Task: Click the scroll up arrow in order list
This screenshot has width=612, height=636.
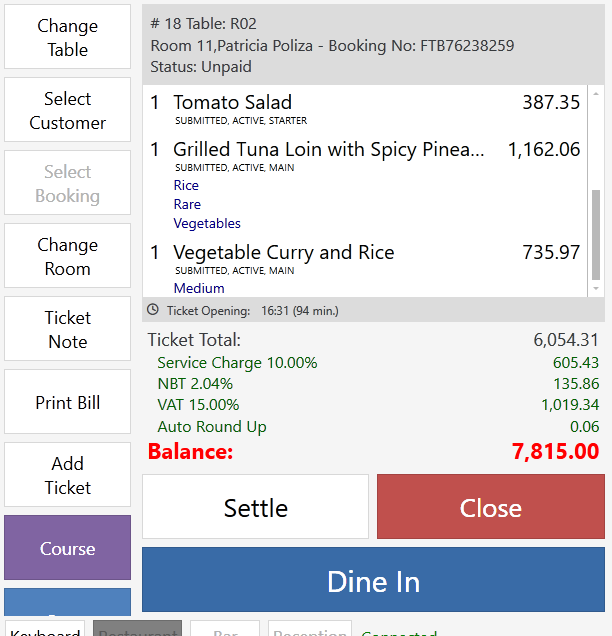Action: point(596,94)
